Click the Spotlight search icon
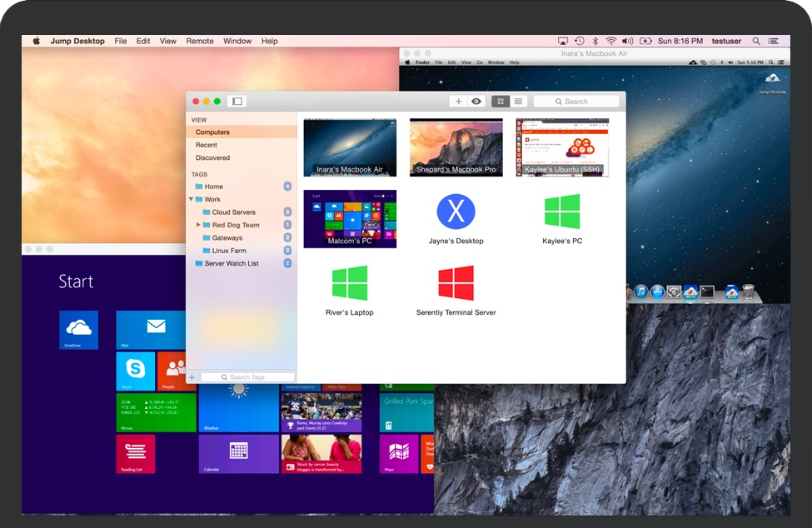The width and height of the screenshot is (812, 528). click(756, 41)
